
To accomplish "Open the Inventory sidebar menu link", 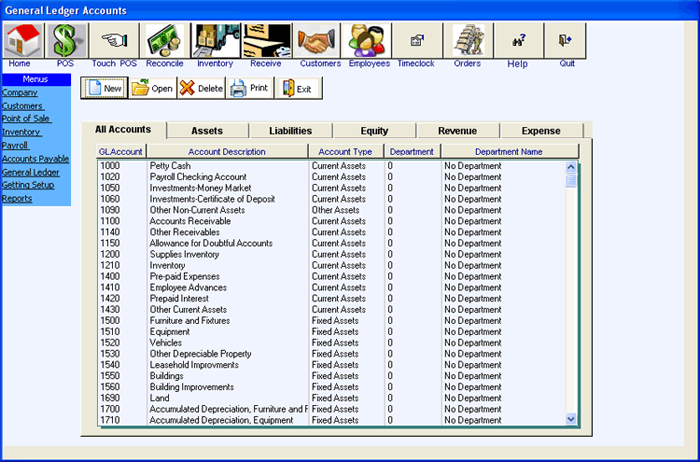I will click(22, 132).
